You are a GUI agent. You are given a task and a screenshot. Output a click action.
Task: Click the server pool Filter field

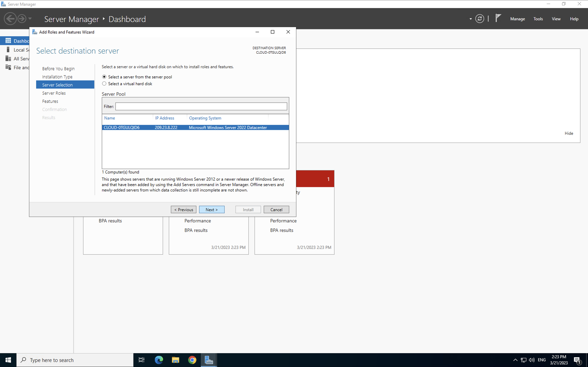pyautogui.click(x=201, y=106)
